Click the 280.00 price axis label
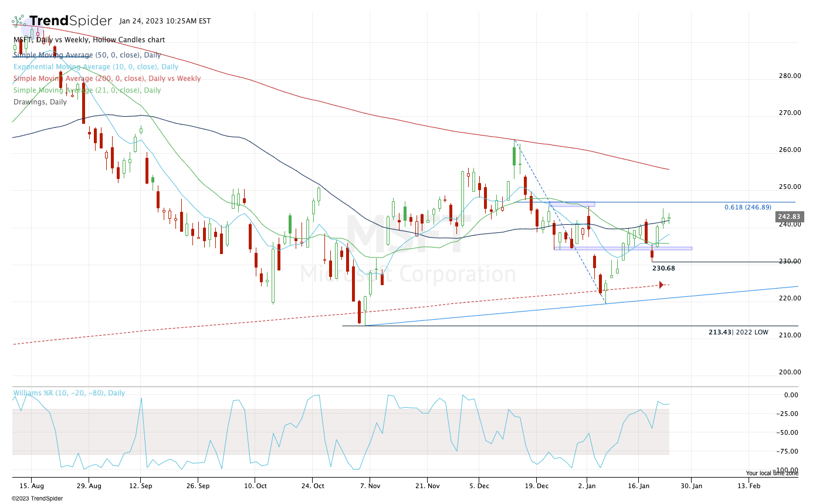This screenshot has width=816, height=504. 790,76
